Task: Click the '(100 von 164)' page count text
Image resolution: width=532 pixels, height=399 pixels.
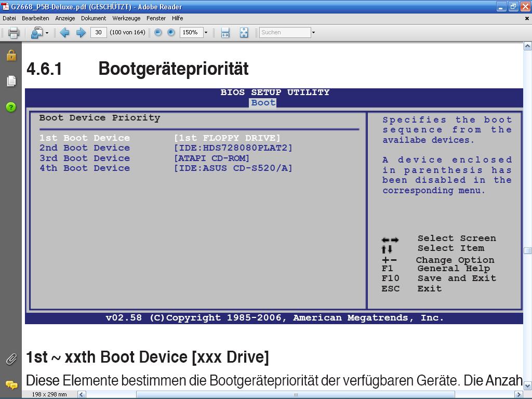Action: pos(128,32)
